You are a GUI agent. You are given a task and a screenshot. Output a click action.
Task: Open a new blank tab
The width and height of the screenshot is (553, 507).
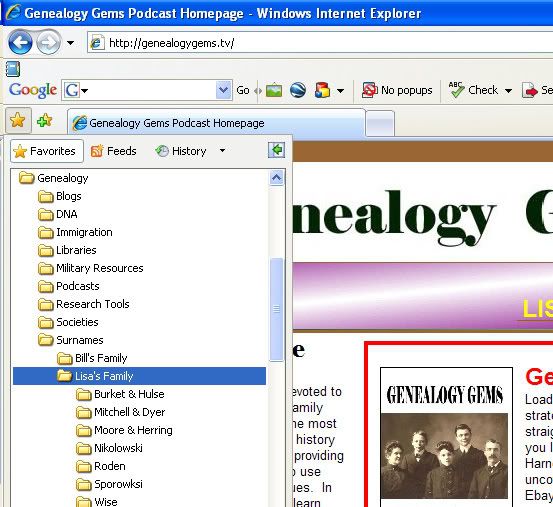380,123
